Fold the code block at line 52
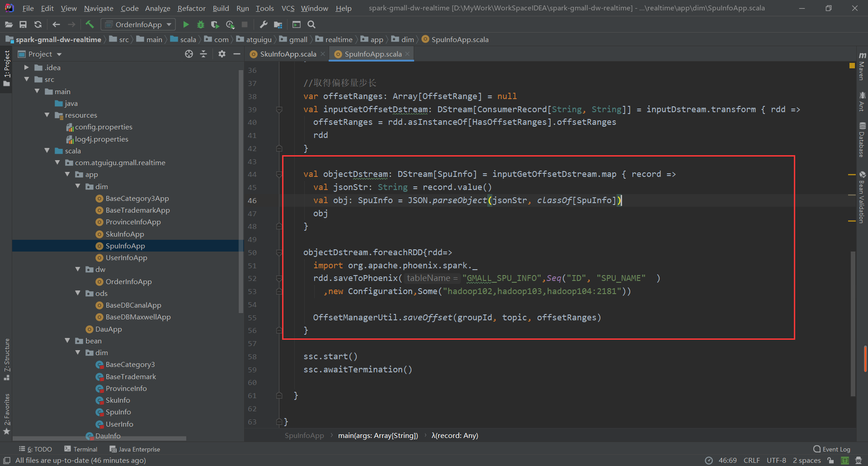Screen dimensions: 868x466 279,278
